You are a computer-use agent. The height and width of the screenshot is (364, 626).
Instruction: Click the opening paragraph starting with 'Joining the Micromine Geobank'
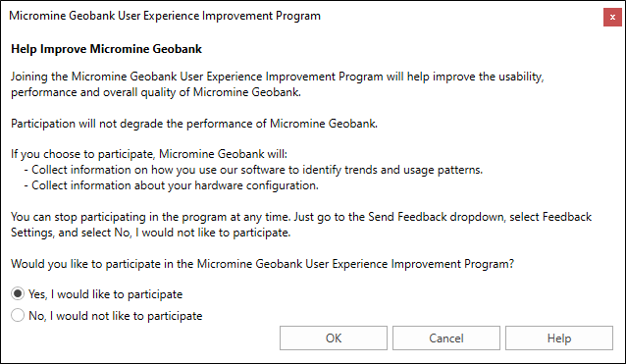pos(278,84)
